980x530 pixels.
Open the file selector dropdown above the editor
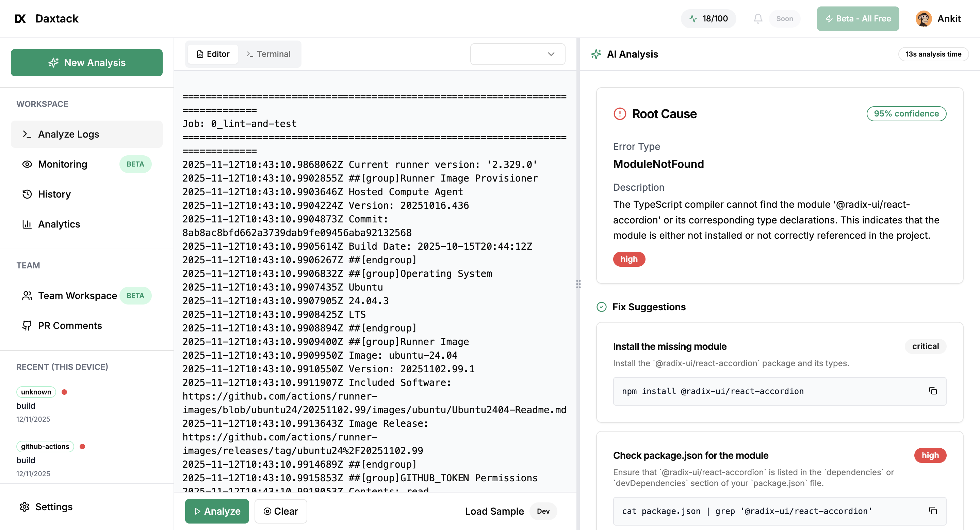pyautogui.click(x=517, y=54)
